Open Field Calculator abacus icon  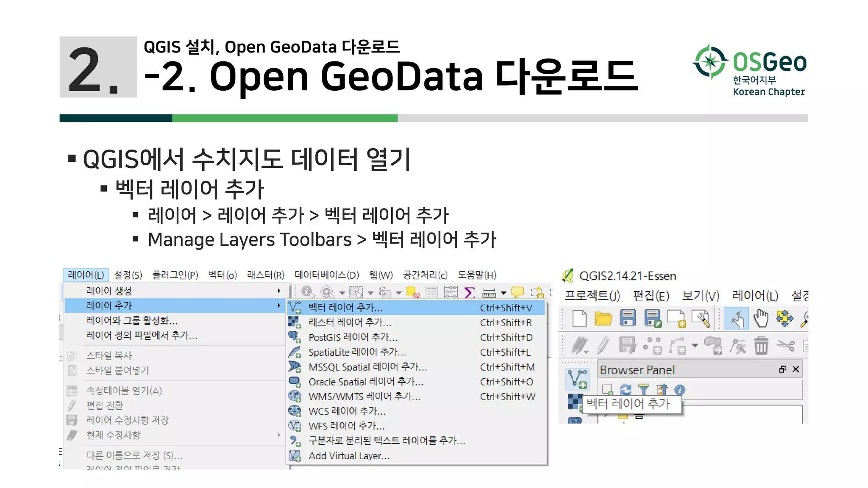click(x=451, y=292)
